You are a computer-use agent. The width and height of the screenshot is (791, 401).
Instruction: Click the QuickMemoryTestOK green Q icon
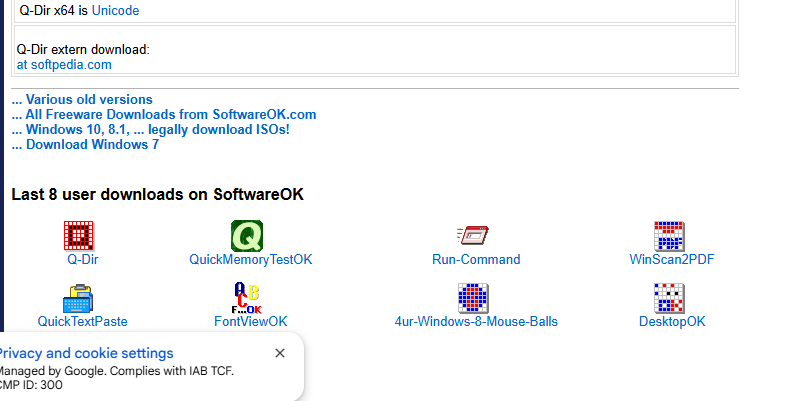[247, 236]
